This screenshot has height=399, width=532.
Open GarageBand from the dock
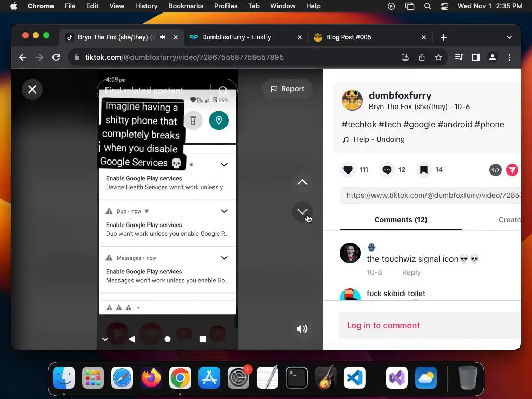click(x=326, y=378)
